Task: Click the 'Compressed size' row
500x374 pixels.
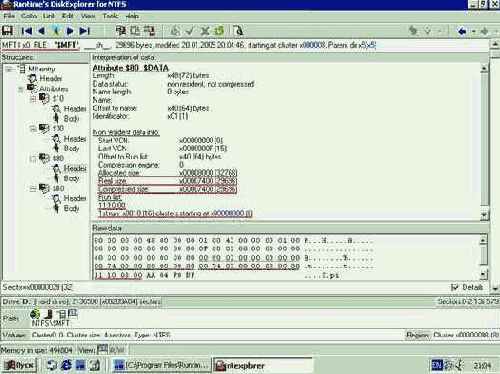Action: tap(168, 189)
